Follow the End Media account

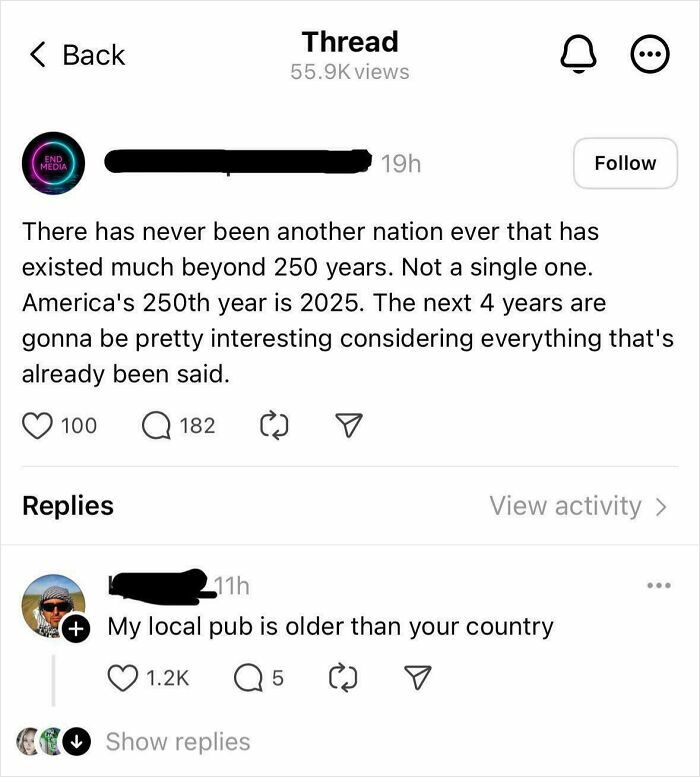click(x=625, y=163)
